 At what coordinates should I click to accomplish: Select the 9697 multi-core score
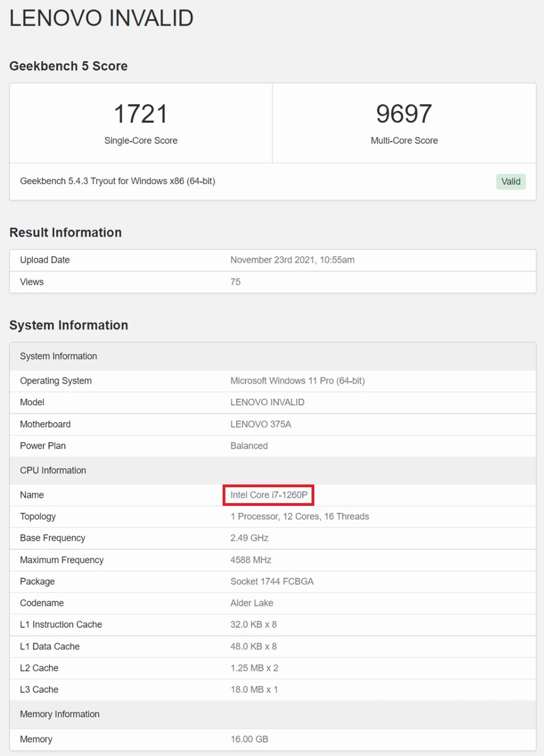(404, 114)
